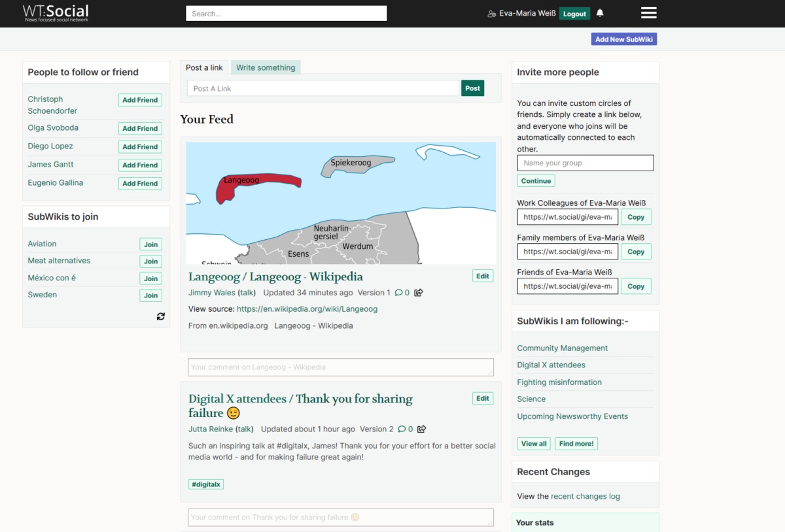Share the Digital X attendees post
Image resolution: width=785 pixels, height=532 pixels.
click(x=422, y=429)
